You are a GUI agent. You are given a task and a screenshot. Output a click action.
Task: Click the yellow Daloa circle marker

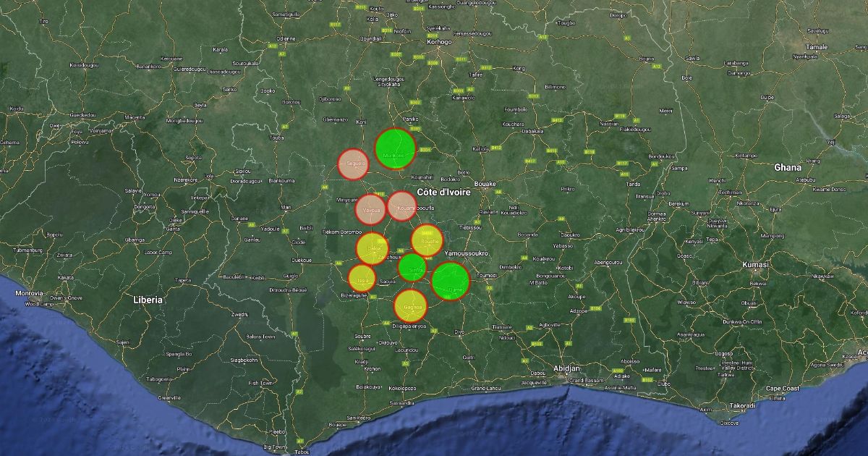point(373,248)
